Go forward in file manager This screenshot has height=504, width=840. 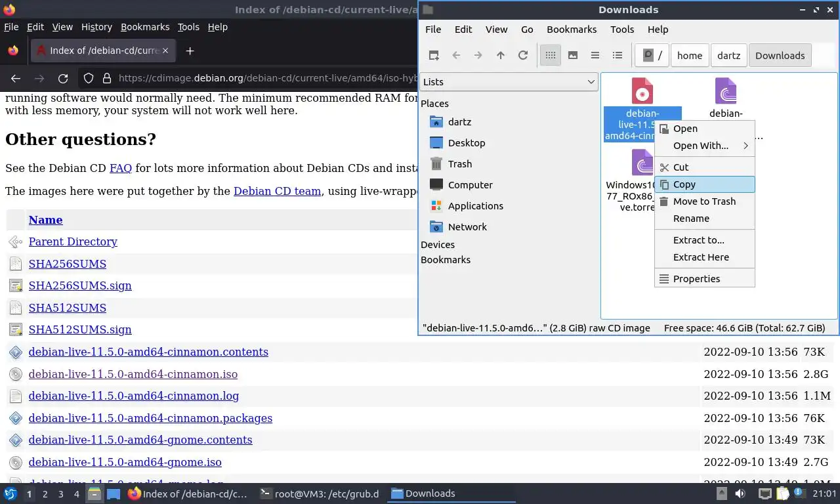tap(478, 56)
